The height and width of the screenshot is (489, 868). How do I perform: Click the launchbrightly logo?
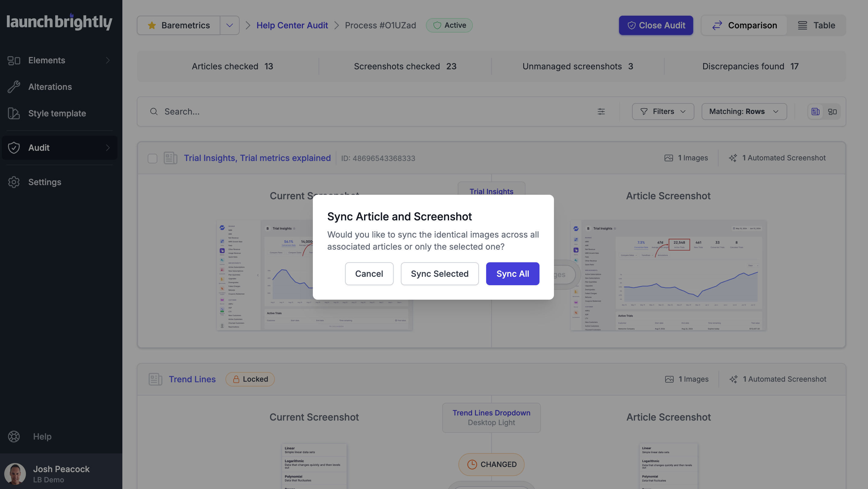pos(59,22)
